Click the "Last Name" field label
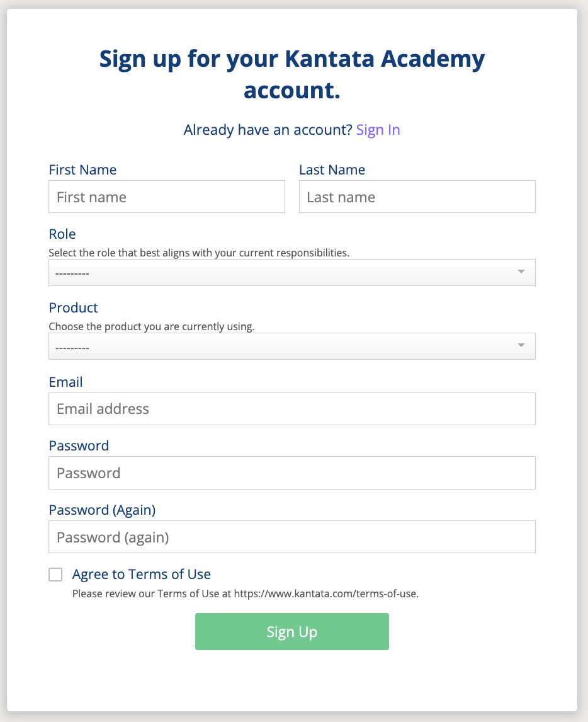Viewport: 588px width, 722px height. [x=332, y=170]
